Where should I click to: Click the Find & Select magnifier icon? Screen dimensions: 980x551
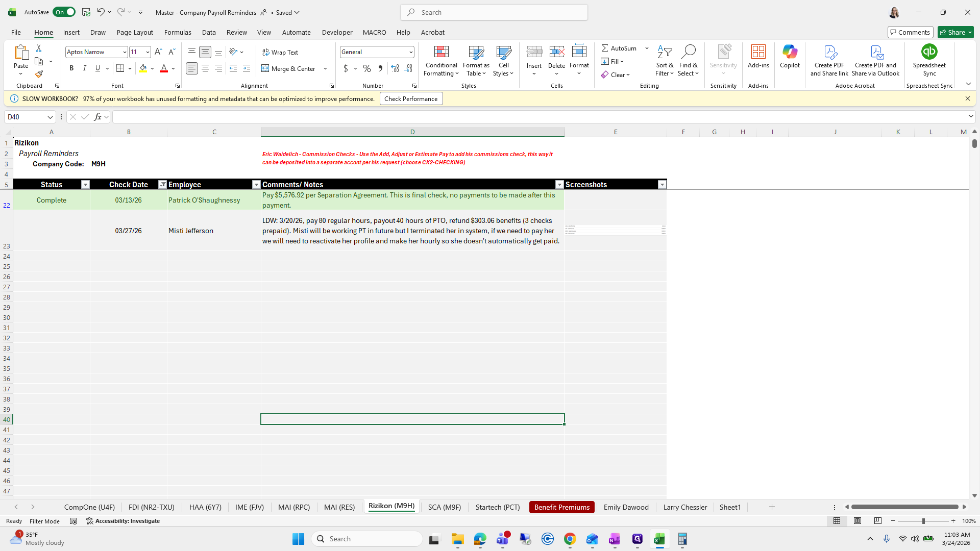click(x=688, y=52)
